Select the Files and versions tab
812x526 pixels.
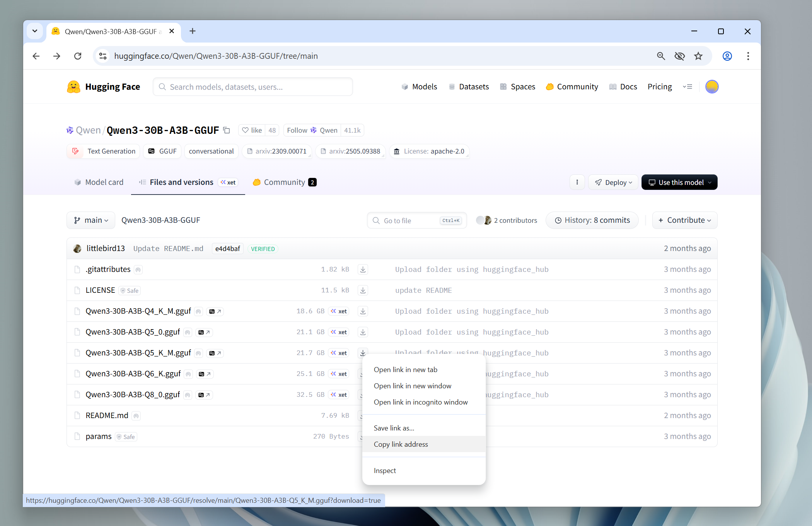click(188, 182)
